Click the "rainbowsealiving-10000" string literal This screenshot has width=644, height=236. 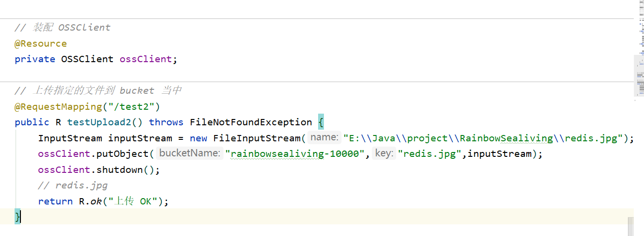click(x=298, y=154)
